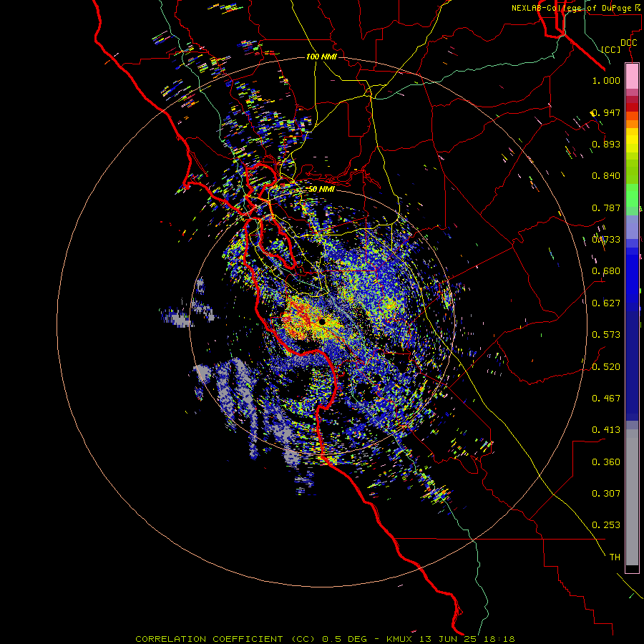Click the [CC] product label by the legend
The image size is (644, 644).
tap(611, 49)
